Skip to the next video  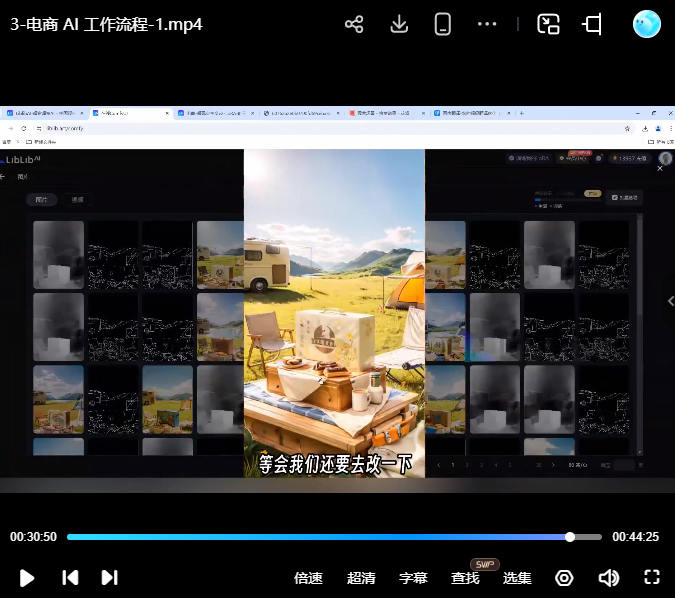coord(110,577)
